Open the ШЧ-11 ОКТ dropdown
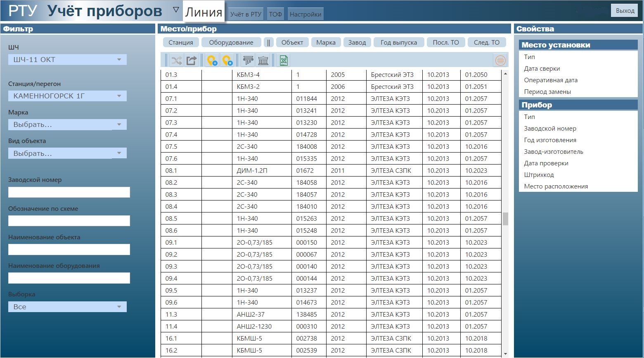644x358 pixels. click(67, 60)
